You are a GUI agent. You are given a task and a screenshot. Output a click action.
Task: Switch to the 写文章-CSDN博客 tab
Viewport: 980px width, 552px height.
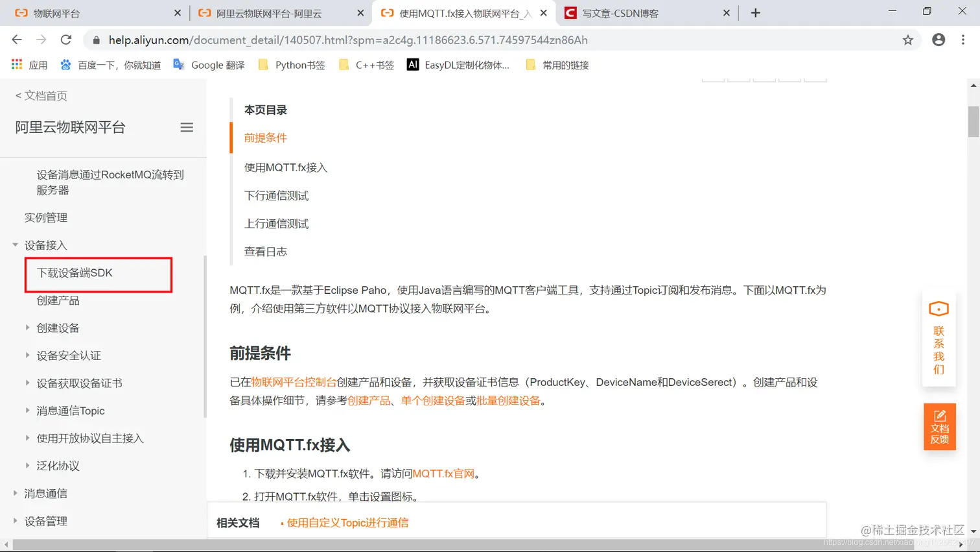(x=648, y=13)
